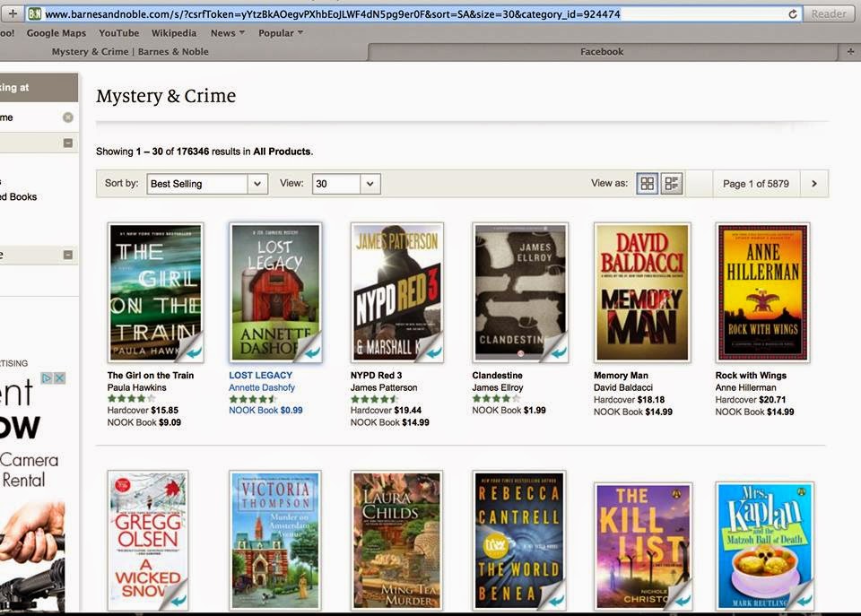Screen dimensions: 861x616
Task: Click Memory Man title link
Action: (x=621, y=376)
